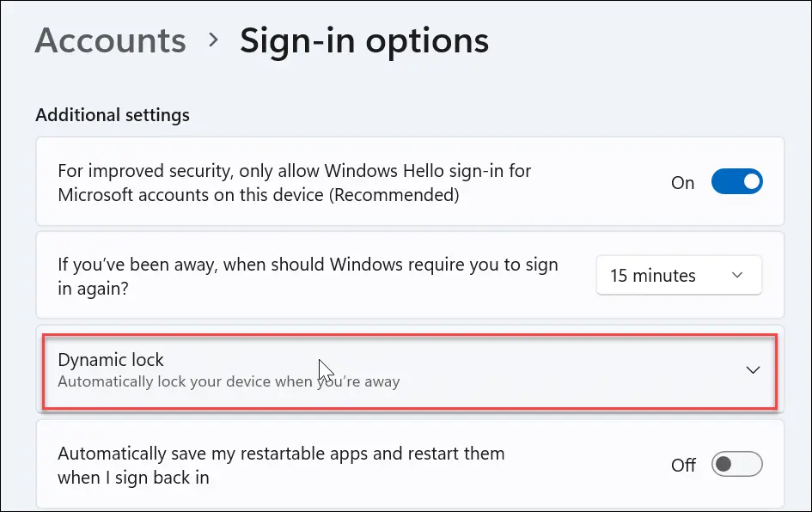Click the "If you've been away" setting text
Screen dimensions: 812x512
pos(308,276)
